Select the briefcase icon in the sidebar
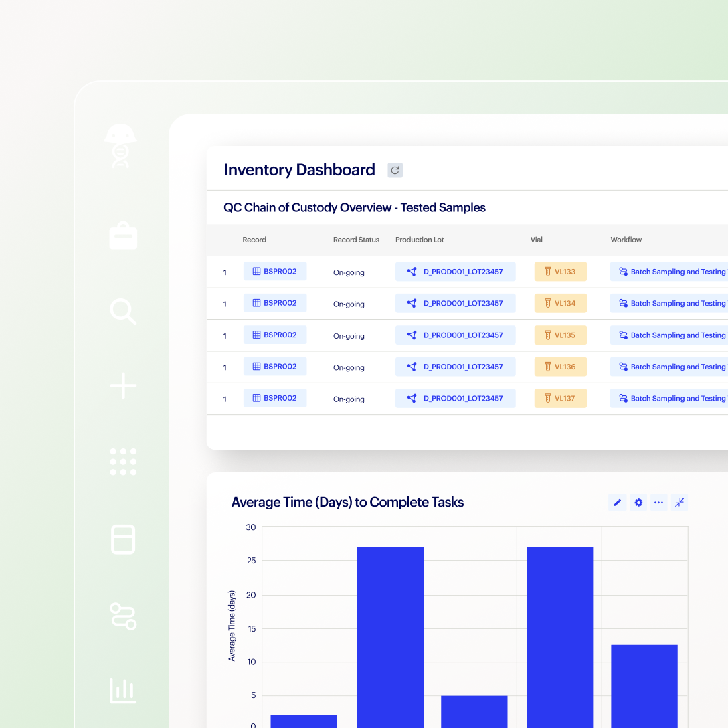Image resolution: width=728 pixels, height=728 pixels. pyautogui.click(x=122, y=235)
